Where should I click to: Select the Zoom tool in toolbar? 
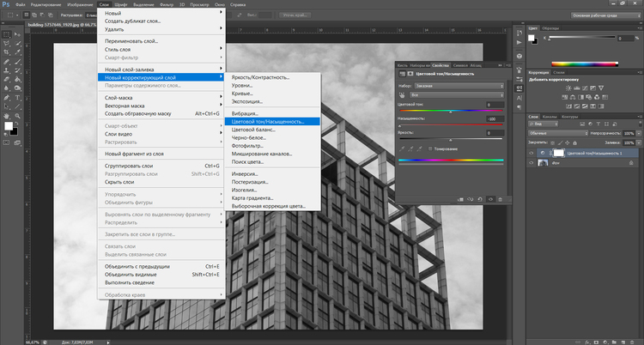tap(18, 113)
